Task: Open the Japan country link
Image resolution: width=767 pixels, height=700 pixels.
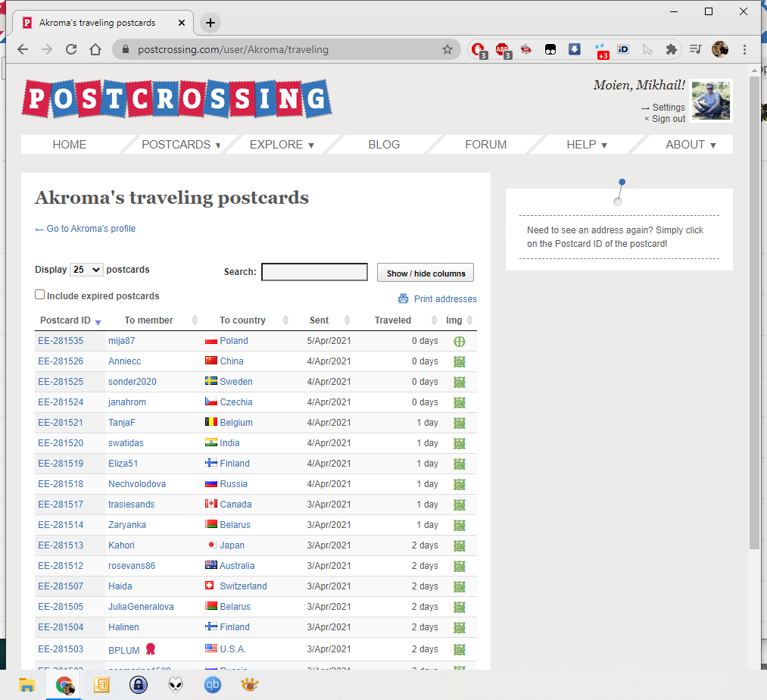Action: point(232,545)
